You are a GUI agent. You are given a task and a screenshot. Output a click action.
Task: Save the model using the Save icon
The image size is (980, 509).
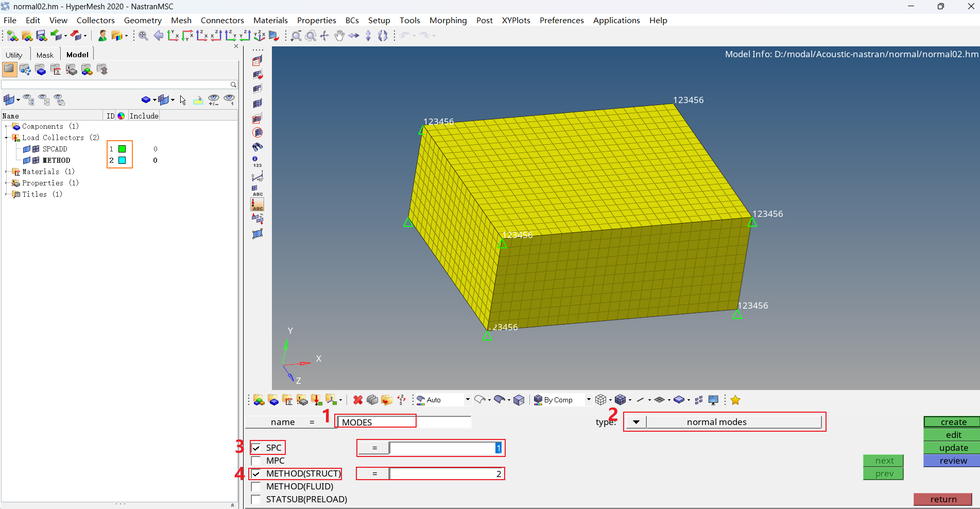(41, 36)
